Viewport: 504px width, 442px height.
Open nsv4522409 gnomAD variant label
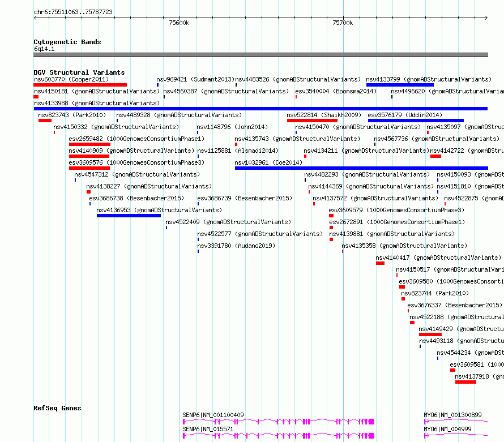coord(228,222)
